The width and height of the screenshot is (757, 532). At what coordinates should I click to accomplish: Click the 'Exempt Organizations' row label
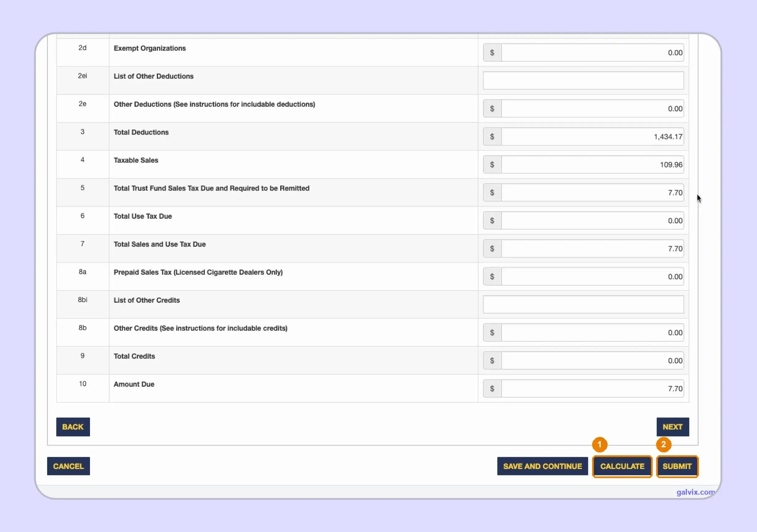(x=150, y=48)
